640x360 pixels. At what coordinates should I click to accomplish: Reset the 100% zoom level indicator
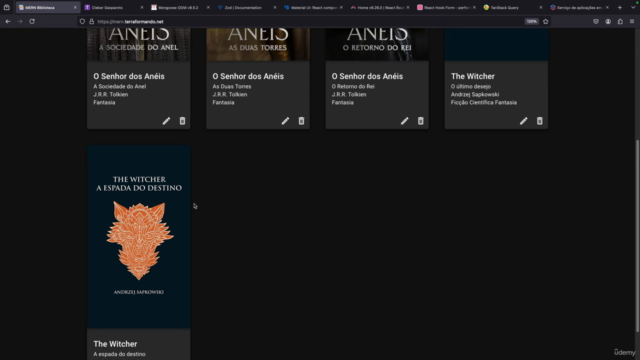[x=531, y=22]
